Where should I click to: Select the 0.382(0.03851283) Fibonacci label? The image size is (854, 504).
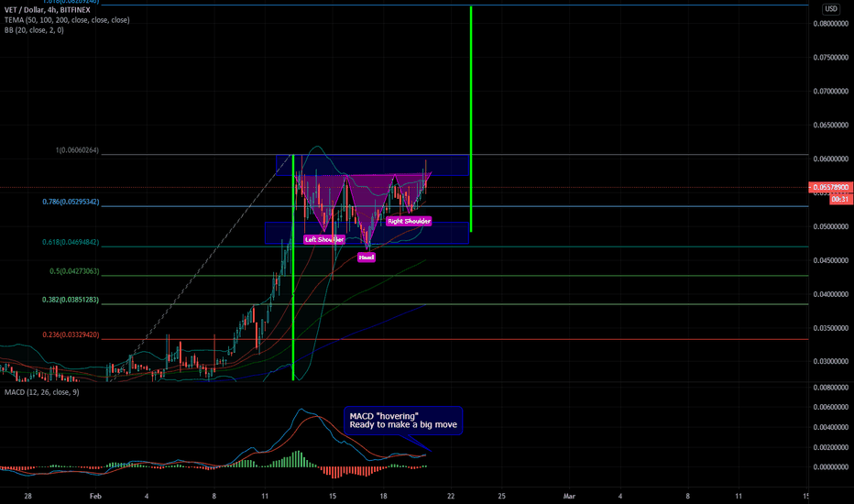pyautogui.click(x=71, y=301)
